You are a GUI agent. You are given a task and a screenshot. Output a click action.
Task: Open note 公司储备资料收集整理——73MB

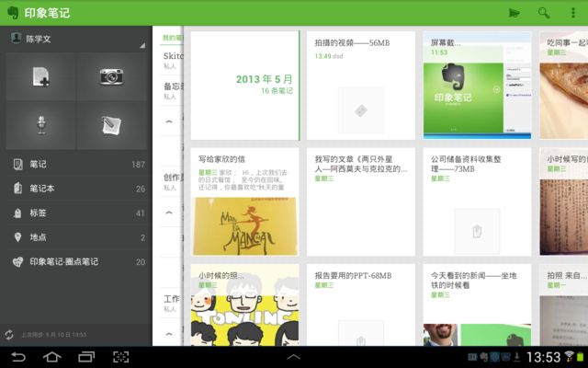[477, 202]
